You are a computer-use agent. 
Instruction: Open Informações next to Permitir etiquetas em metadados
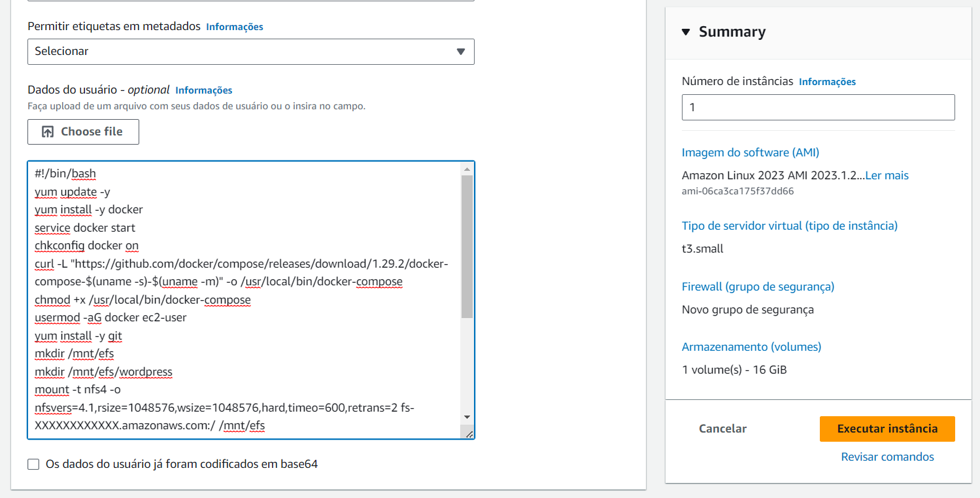click(x=234, y=27)
